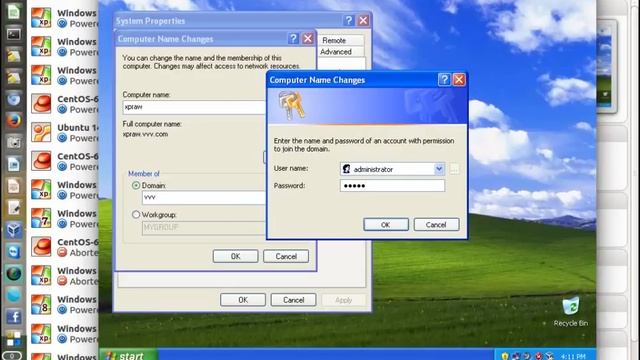
Task: Open the dark green globe dock icon
Action: 13,273
